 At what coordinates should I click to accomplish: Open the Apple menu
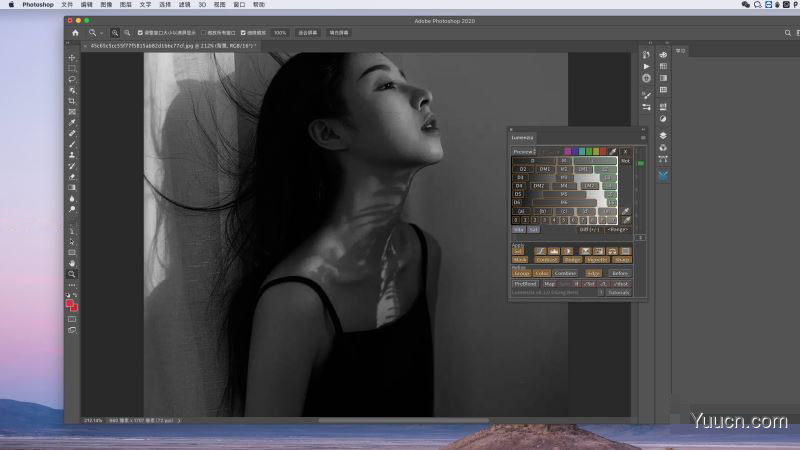10,5
